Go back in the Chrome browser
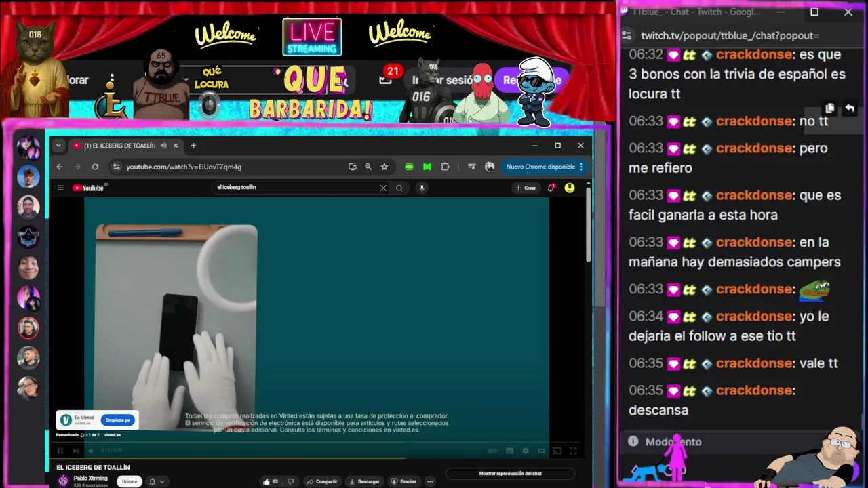 coord(60,167)
